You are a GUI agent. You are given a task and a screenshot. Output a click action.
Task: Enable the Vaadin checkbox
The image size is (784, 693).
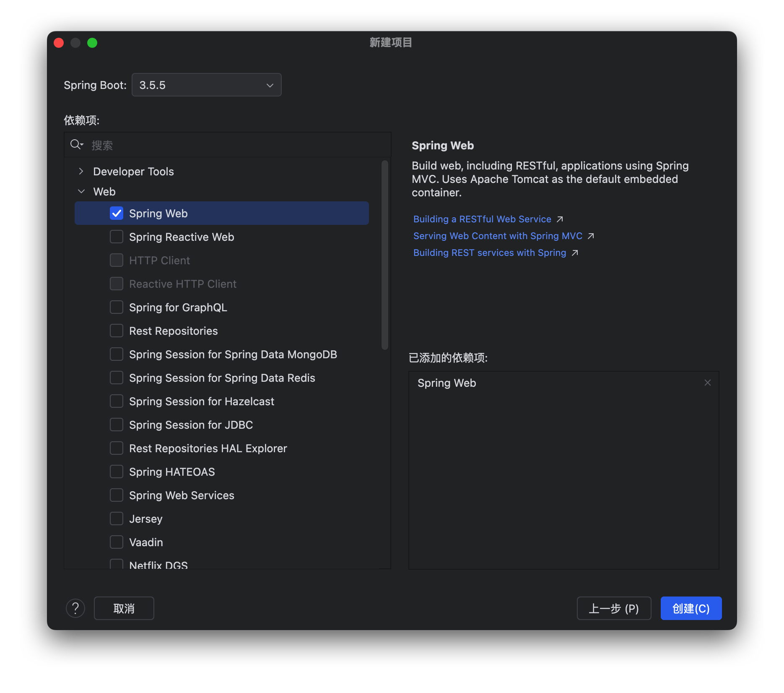(x=117, y=542)
